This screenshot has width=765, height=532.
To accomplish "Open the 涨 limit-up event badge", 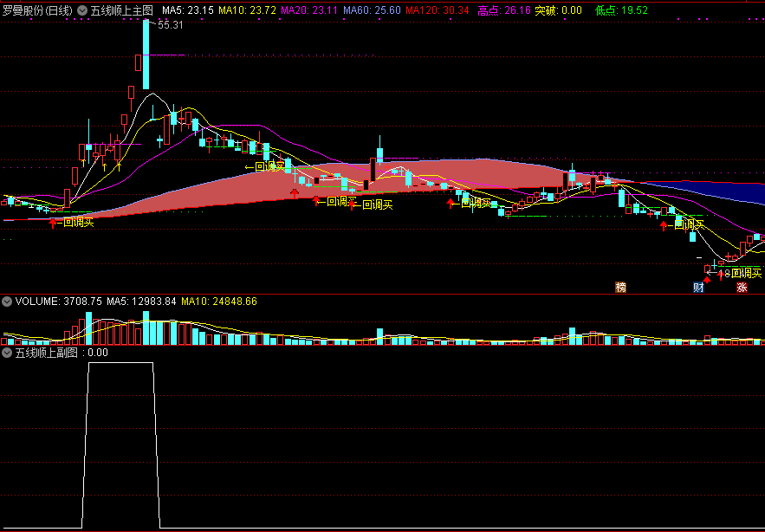I will [742, 288].
